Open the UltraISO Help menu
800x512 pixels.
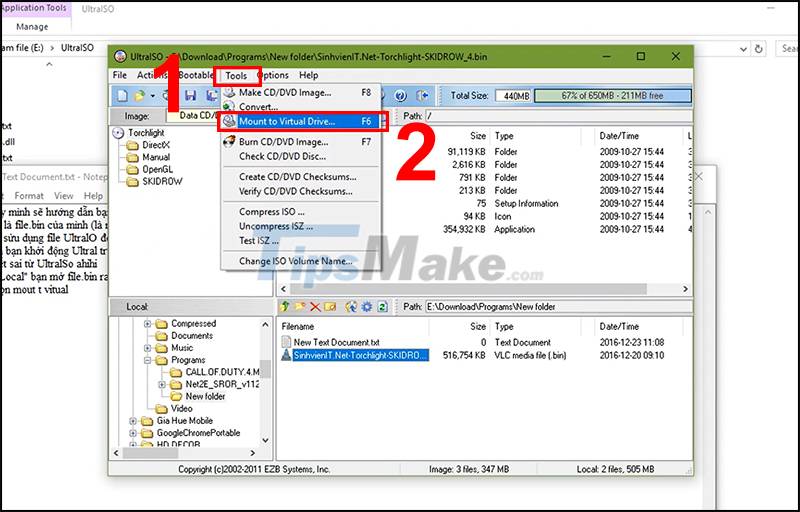pos(309,75)
